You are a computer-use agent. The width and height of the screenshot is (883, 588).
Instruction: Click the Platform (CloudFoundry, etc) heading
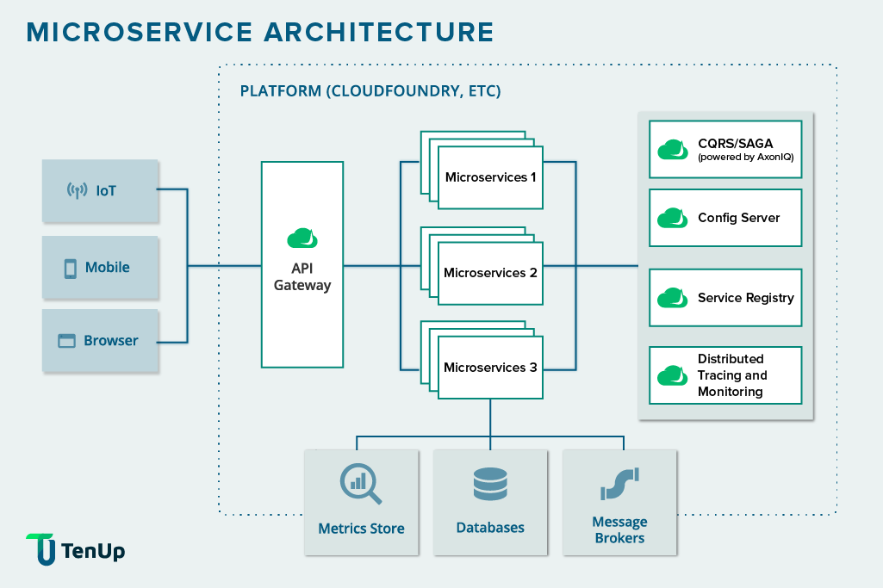[370, 90]
